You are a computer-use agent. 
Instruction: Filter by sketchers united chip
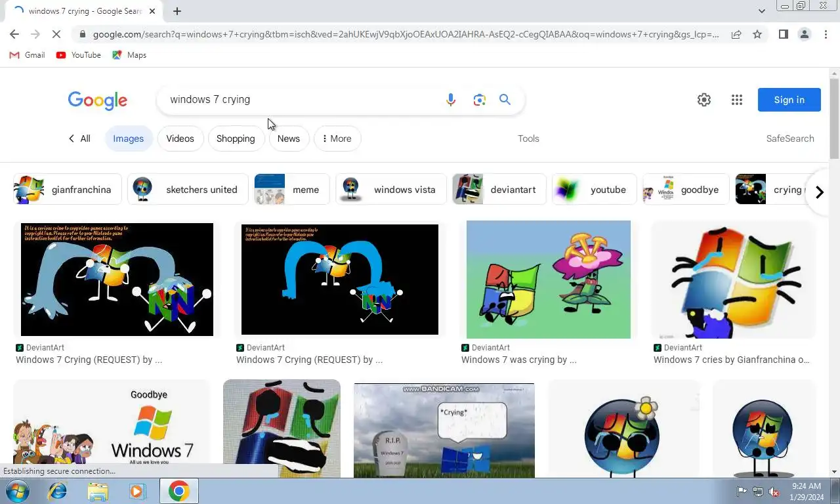click(188, 190)
